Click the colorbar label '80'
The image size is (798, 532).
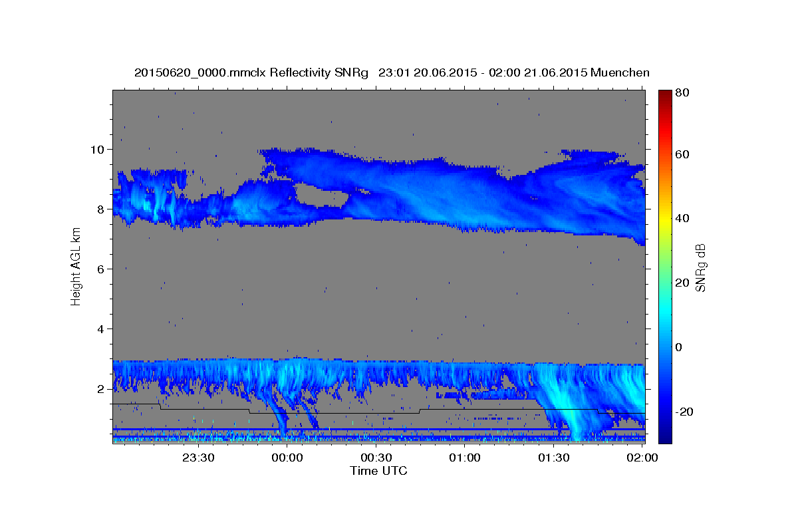[x=681, y=93]
